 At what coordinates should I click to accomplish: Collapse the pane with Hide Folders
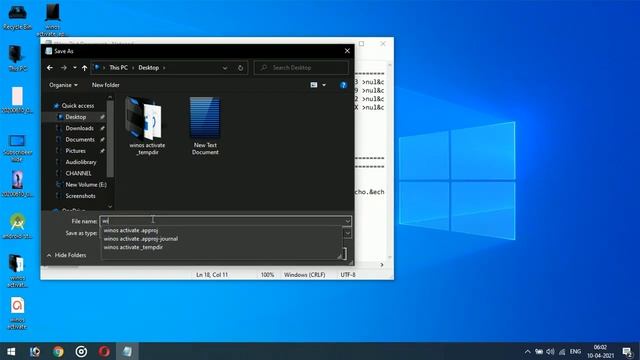click(x=66, y=255)
